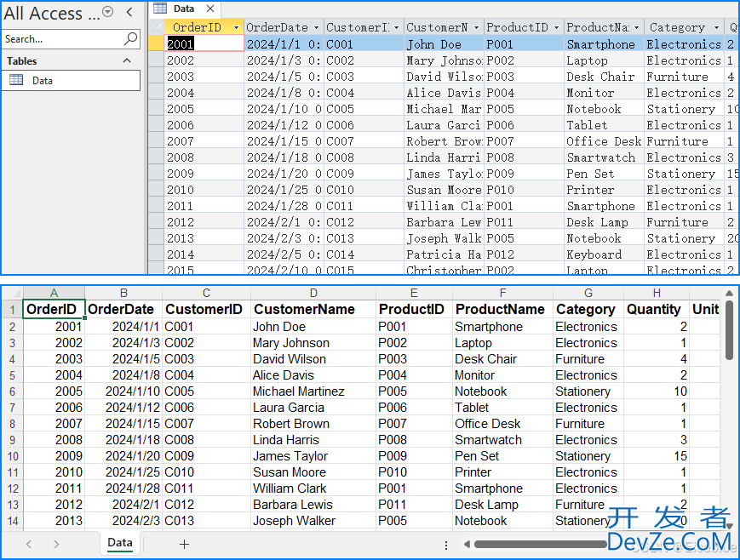Select the row selector for order 2001
The height and width of the screenshot is (560, 740).
(x=156, y=44)
